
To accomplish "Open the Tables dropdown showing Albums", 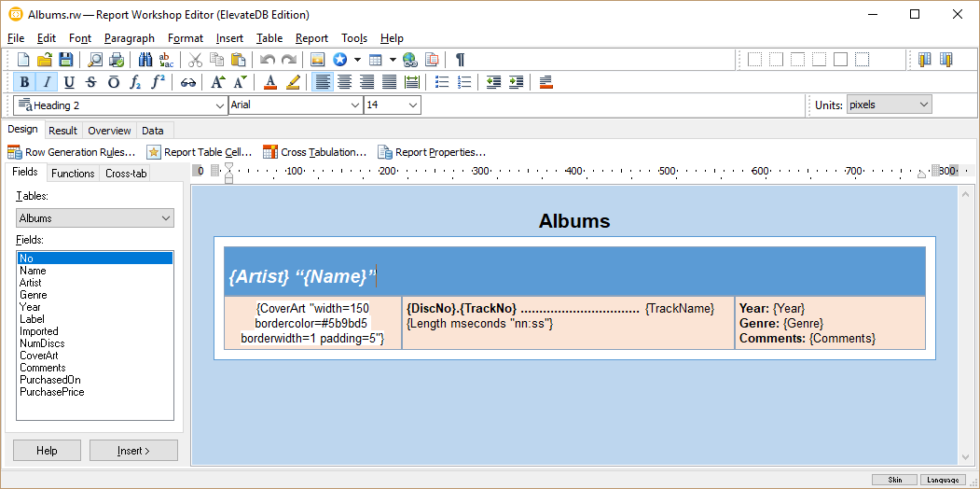I will coord(95,218).
